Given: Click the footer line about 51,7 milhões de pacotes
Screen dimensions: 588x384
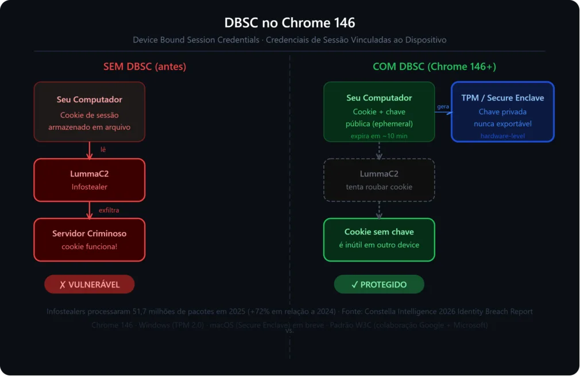Looking at the screenshot, I should pos(289,312).
